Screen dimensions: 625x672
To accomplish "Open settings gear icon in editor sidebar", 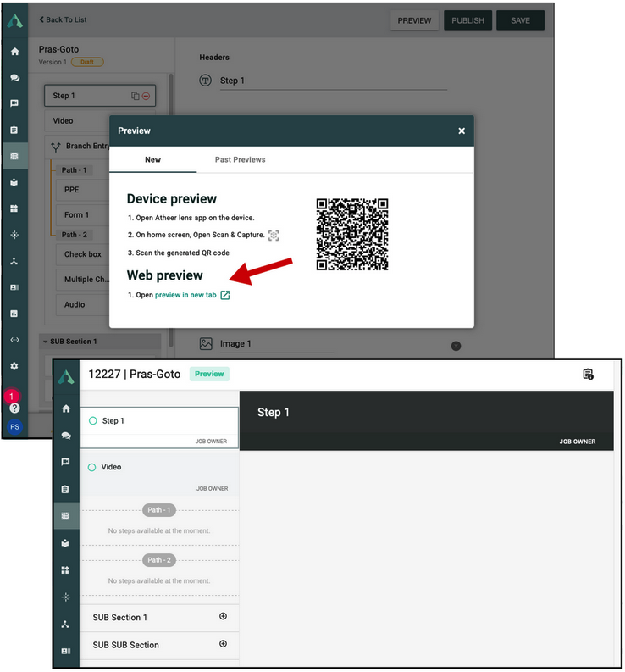I will point(14,366).
